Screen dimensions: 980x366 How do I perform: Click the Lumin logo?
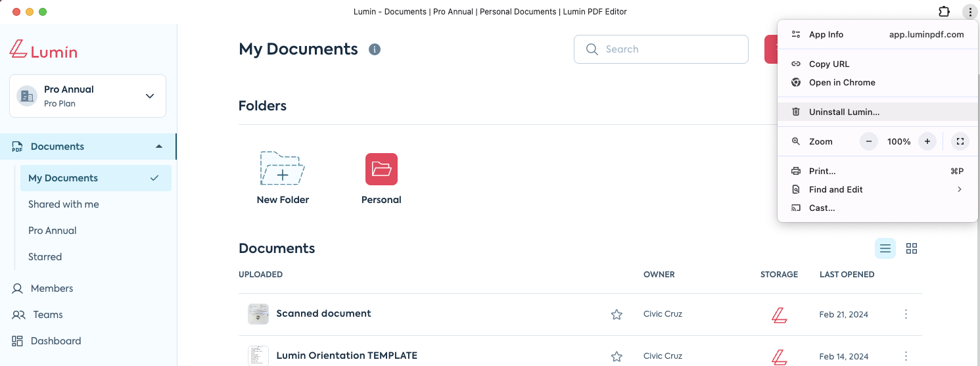pyautogui.click(x=43, y=50)
